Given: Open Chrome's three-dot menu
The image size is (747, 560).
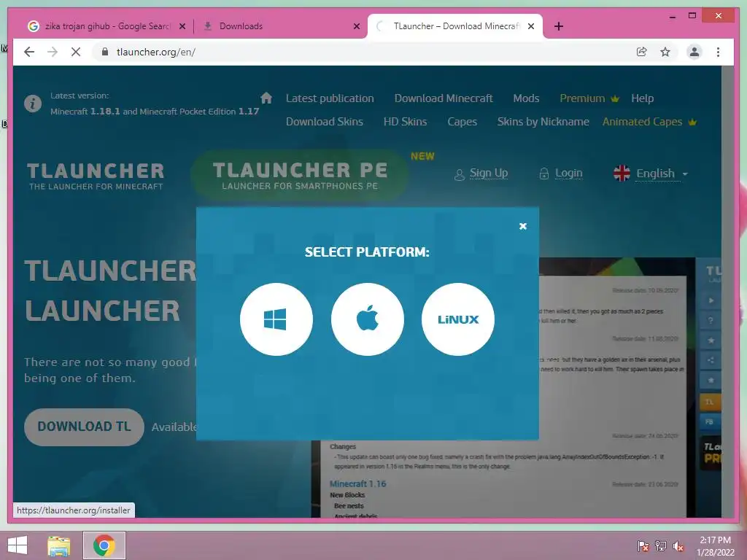Looking at the screenshot, I should 718,52.
